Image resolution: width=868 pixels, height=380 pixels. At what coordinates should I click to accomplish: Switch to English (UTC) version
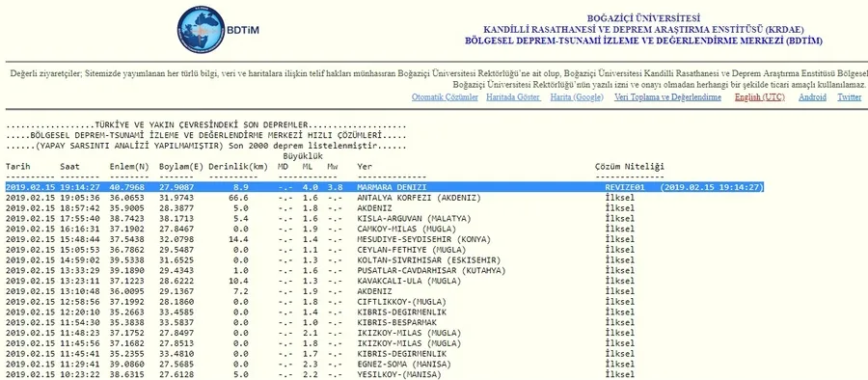[x=760, y=97]
